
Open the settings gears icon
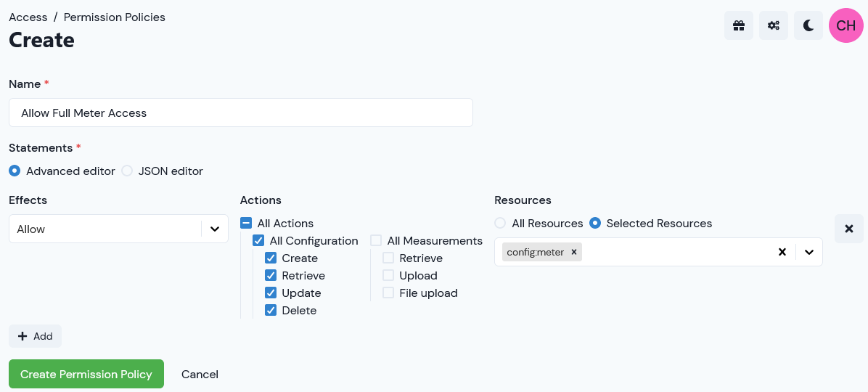coord(774,25)
